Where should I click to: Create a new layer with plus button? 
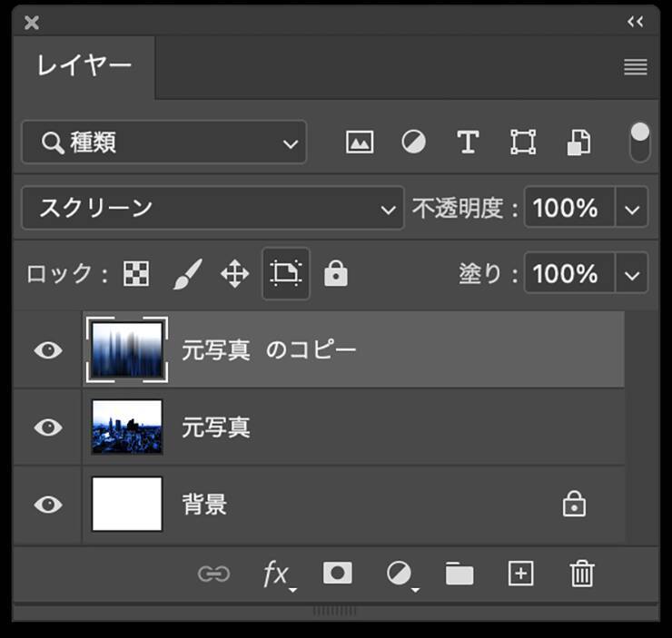520,574
